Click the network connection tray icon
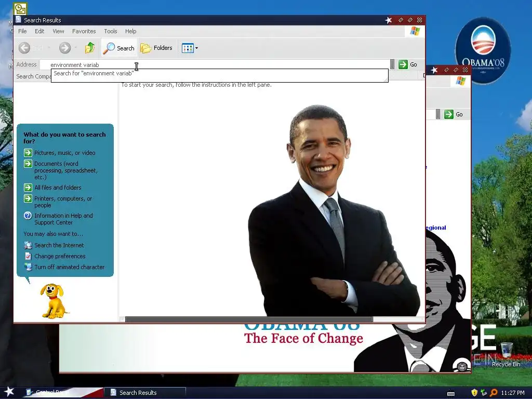 coord(484,393)
